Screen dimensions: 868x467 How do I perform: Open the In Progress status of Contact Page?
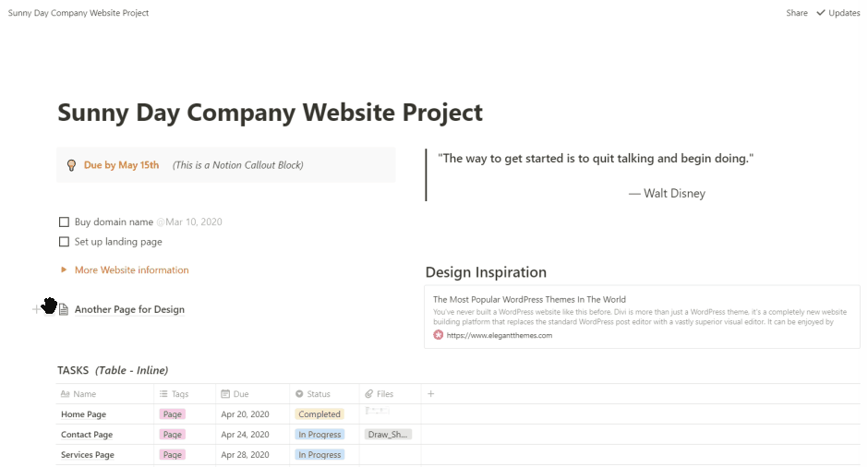(319, 435)
